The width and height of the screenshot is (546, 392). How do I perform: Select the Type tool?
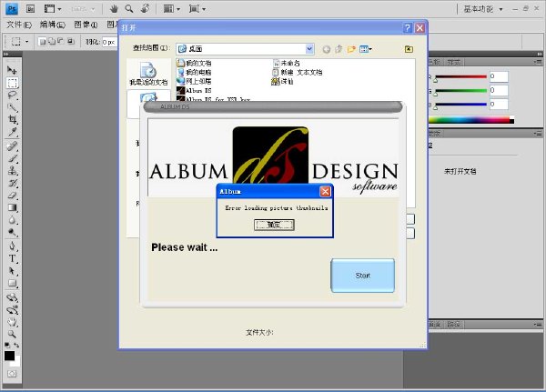(12, 258)
